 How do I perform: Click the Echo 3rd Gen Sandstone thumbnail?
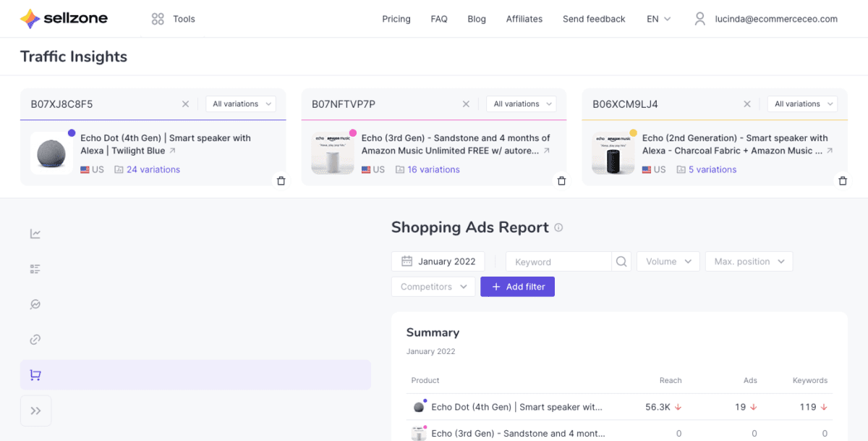tap(333, 153)
